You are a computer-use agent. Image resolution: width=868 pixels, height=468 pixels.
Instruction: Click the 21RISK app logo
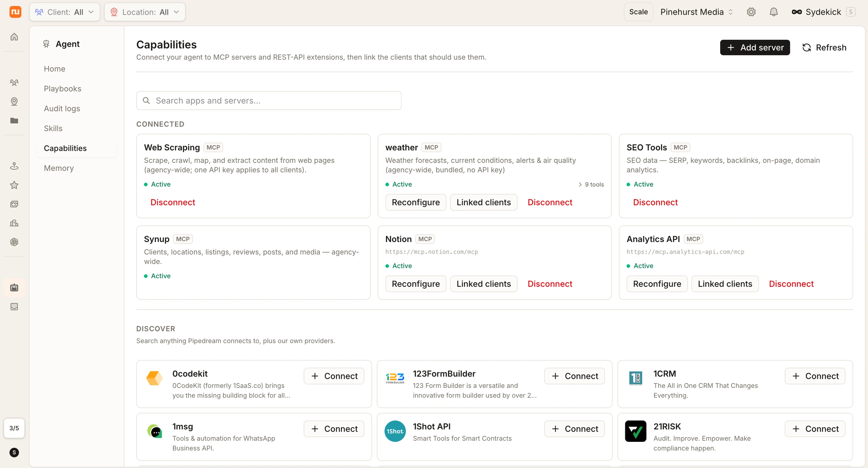(x=636, y=431)
